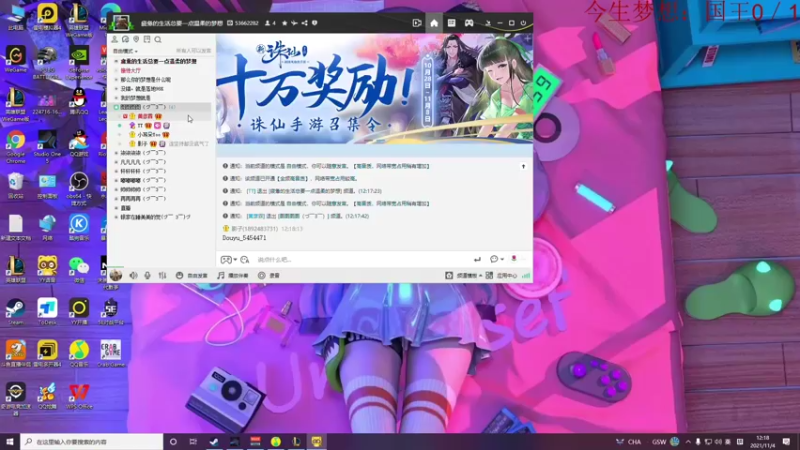The image size is (800, 450).
Task: Click the search magnifier icon above channel tree
Action: click(158, 39)
